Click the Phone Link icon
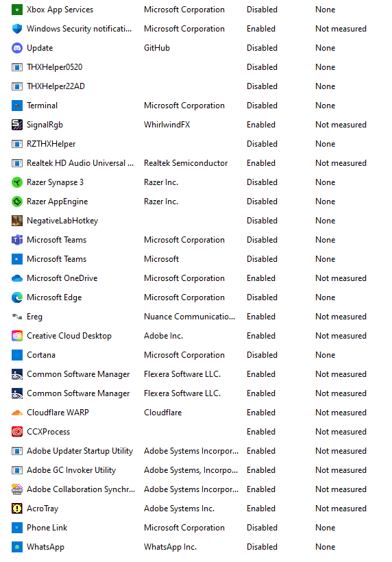The height and width of the screenshot is (562, 392). tap(17, 528)
